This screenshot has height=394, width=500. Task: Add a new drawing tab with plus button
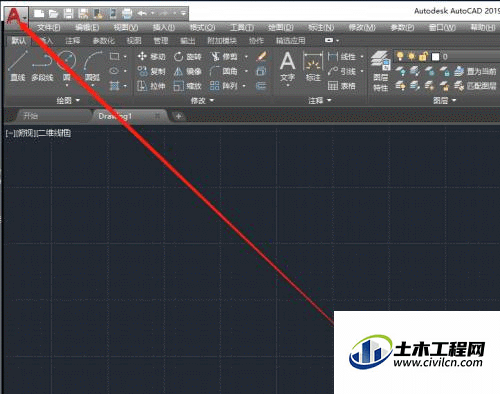click(179, 116)
